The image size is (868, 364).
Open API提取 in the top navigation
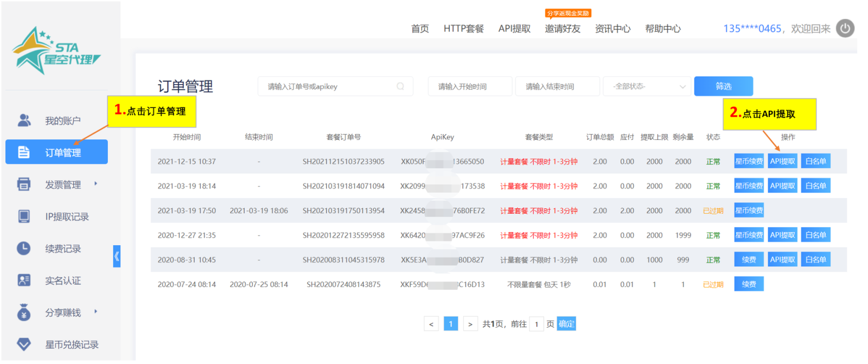(x=514, y=29)
